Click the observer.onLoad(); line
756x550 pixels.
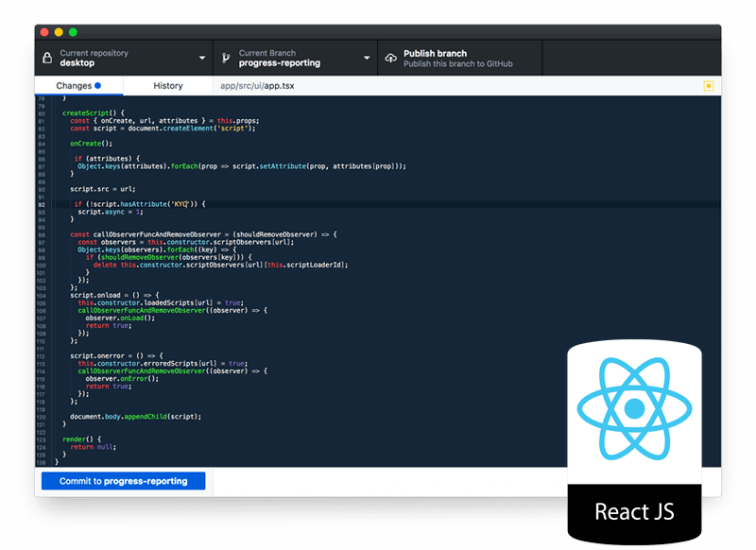[120, 318]
